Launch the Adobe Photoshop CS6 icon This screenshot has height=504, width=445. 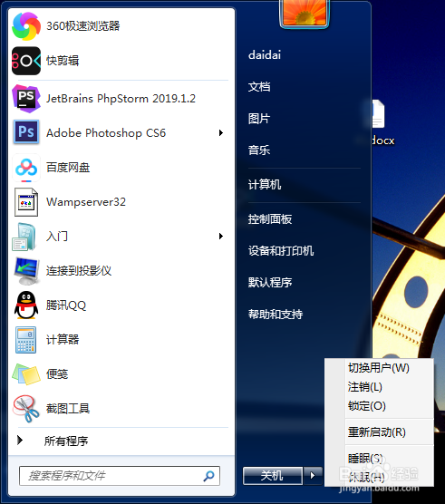pyautogui.click(x=26, y=132)
